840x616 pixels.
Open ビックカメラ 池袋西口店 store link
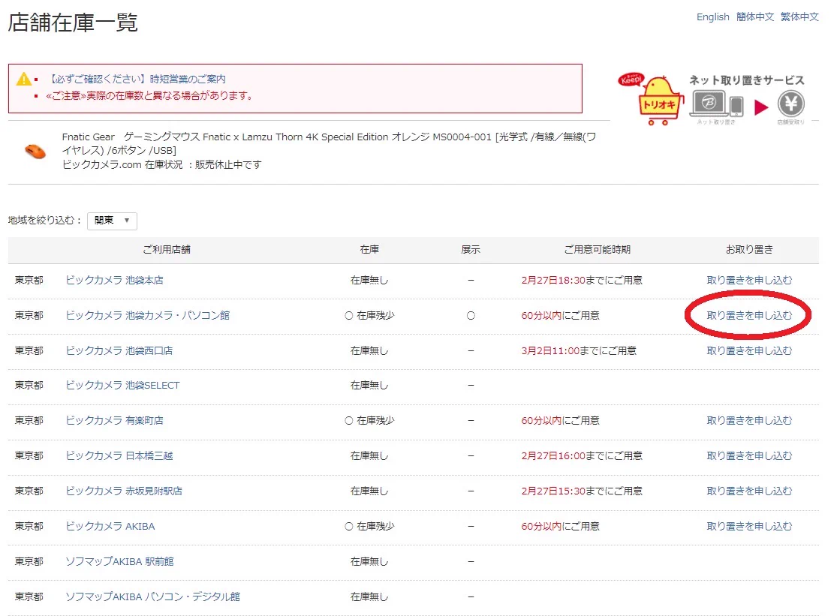click(119, 351)
